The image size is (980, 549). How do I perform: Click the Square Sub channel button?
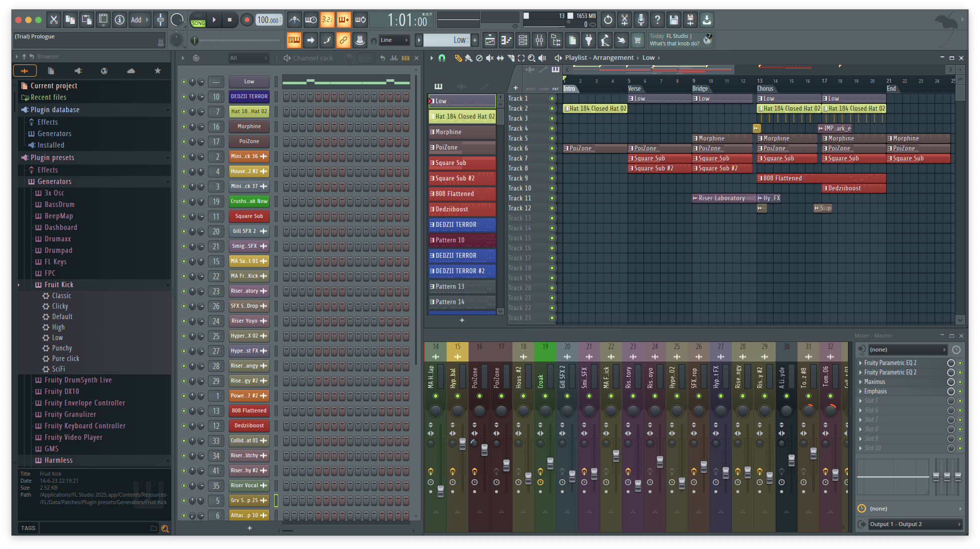pyautogui.click(x=249, y=216)
